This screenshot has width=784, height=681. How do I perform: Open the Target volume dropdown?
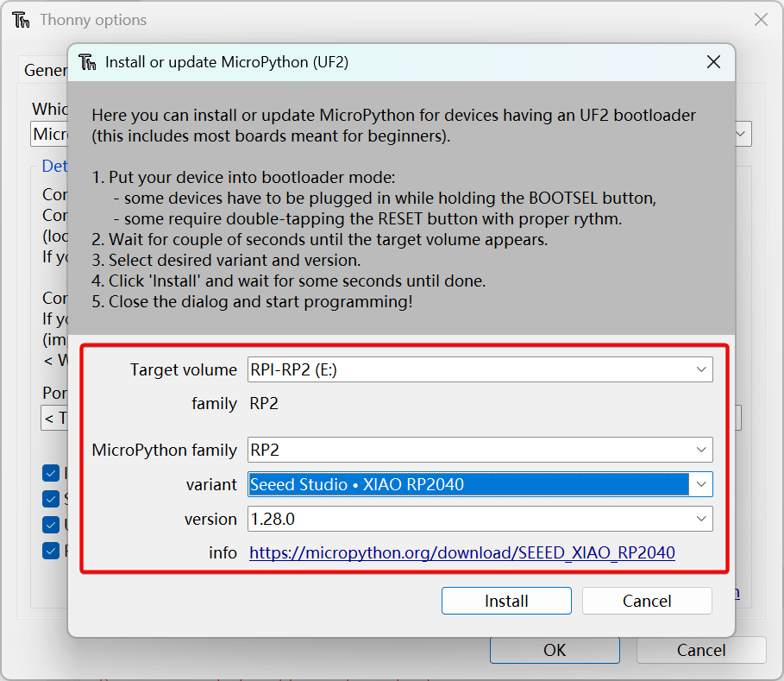click(701, 369)
